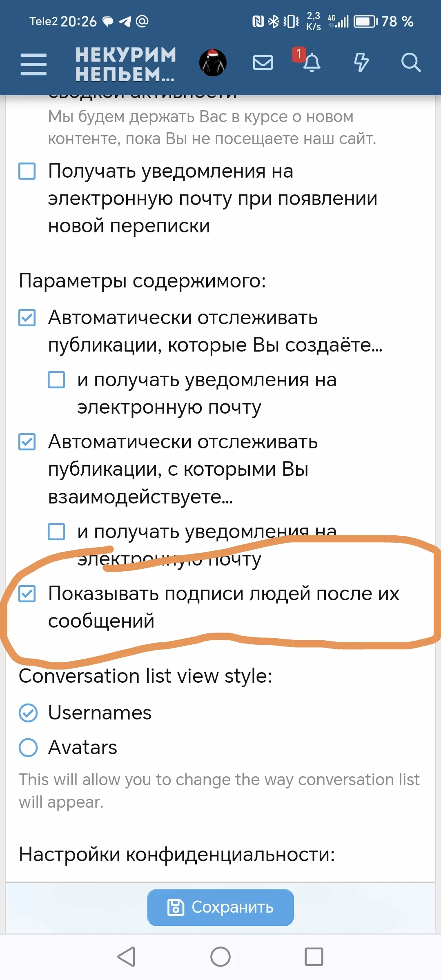Tap the battery indicator in status bar

point(365,22)
